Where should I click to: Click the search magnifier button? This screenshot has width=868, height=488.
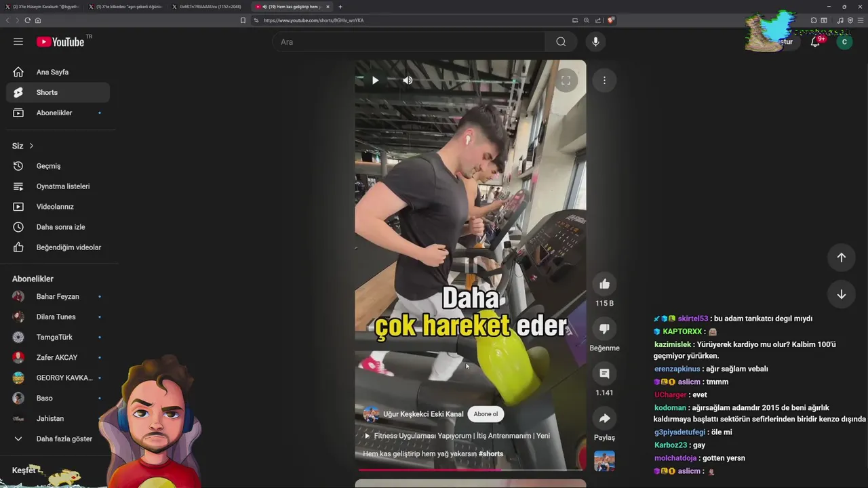click(x=561, y=41)
